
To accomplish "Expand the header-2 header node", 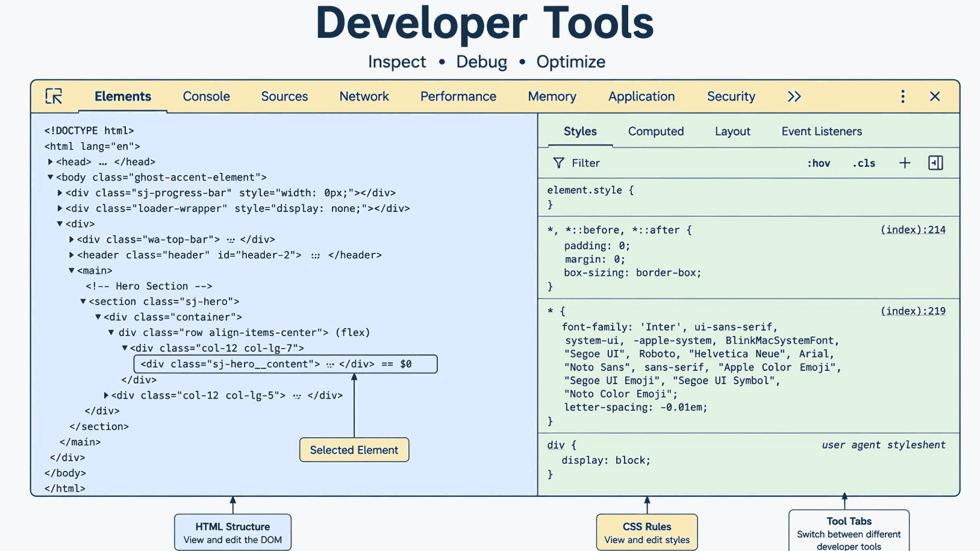I will 71,255.
